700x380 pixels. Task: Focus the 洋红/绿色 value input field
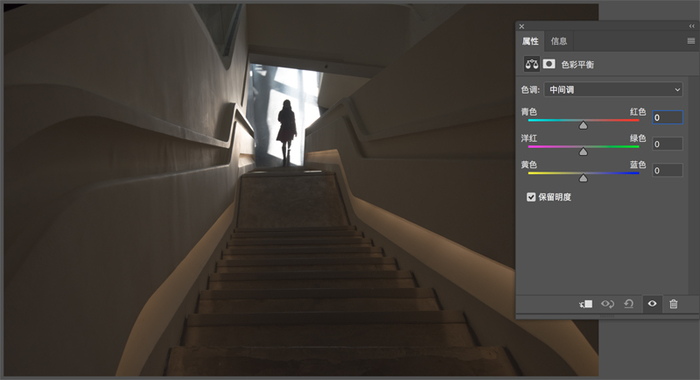point(667,144)
